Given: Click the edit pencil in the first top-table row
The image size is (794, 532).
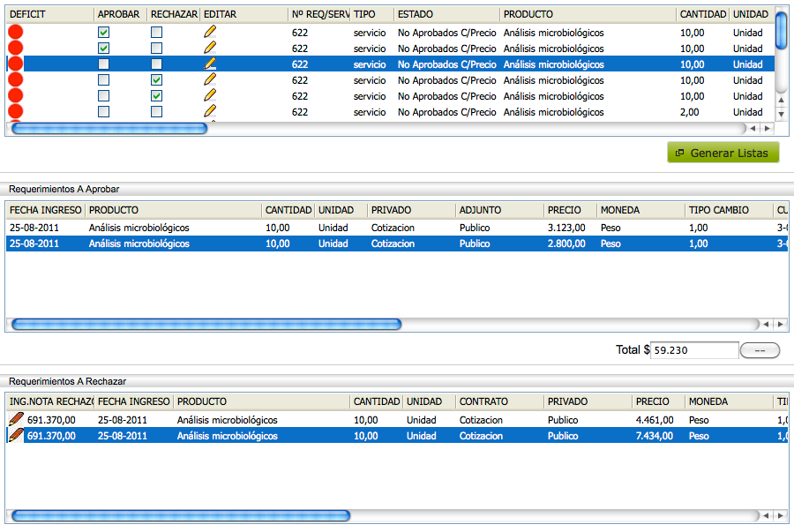Looking at the screenshot, I should tap(210, 32).
